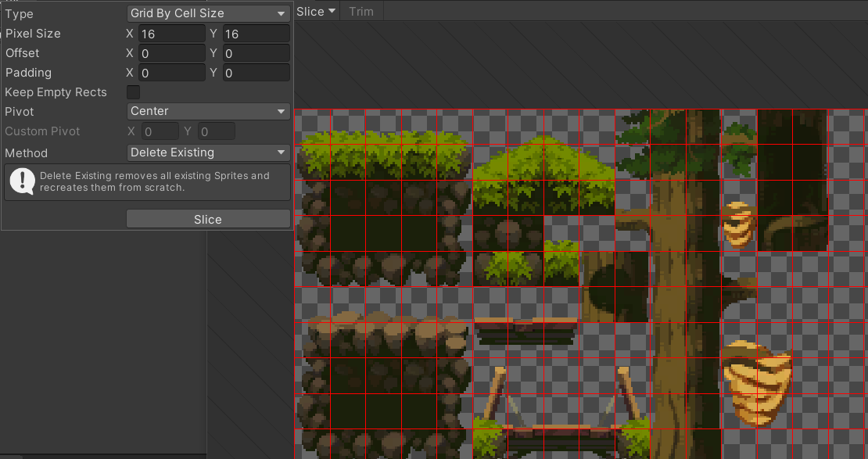Select the Offset X value field
The width and height of the screenshot is (868, 459).
(171, 52)
